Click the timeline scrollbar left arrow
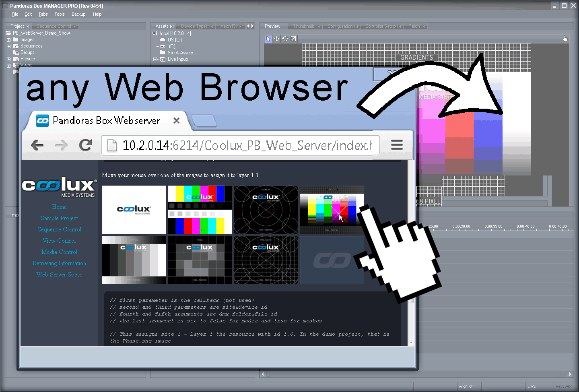This screenshot has width=579, height=392. tap(263, 374)
